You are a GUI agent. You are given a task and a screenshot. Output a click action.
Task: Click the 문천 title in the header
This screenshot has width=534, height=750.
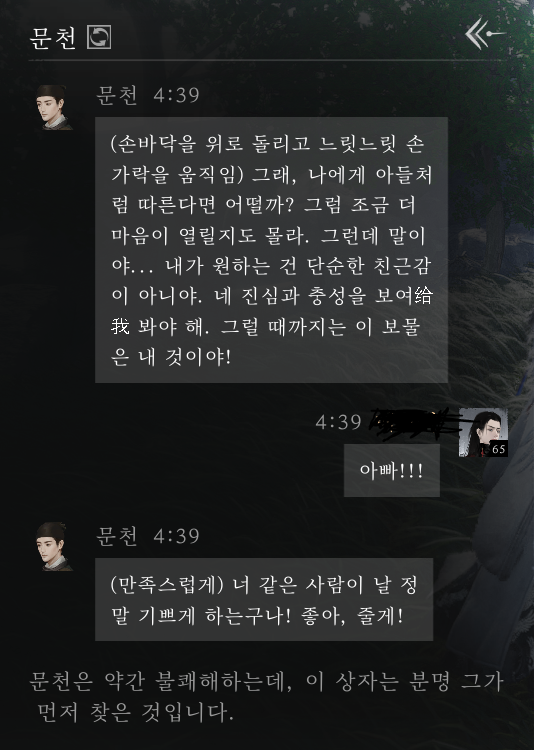53,38
